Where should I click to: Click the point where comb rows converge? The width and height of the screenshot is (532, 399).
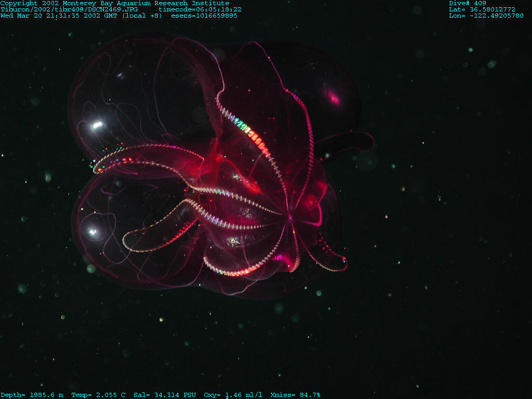[x=289, y=215]
